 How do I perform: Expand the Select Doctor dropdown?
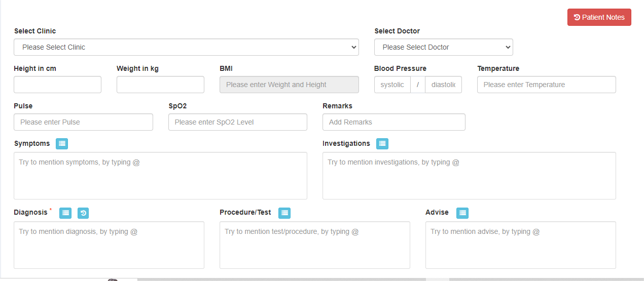pos(443,47)
